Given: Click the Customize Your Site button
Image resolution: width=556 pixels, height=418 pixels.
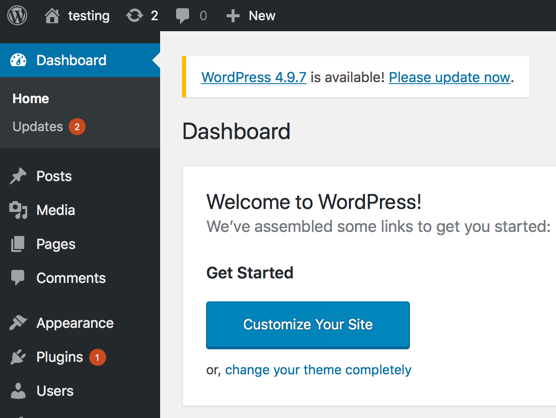Looking at the screenshot, I should 308,325.
